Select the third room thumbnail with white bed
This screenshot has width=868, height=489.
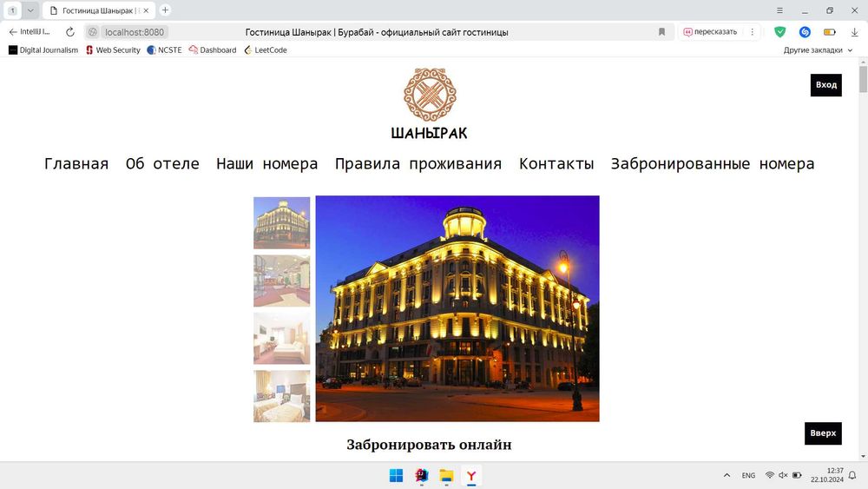pos(282,339)
